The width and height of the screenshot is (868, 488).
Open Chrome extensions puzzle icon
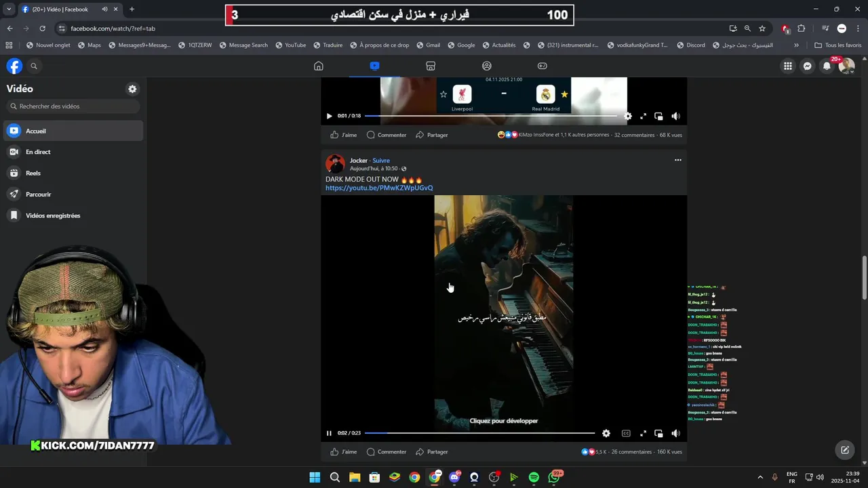(x=802, y=28)
